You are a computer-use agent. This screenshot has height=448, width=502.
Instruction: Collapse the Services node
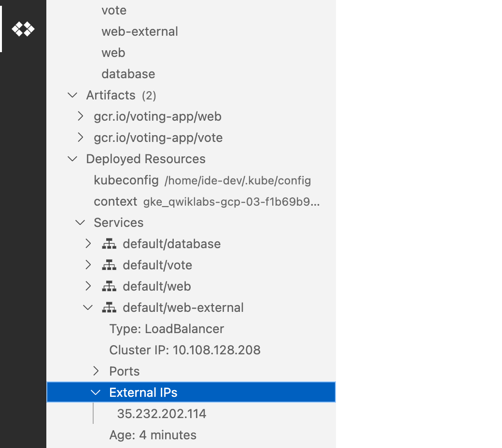pos(80,223)
